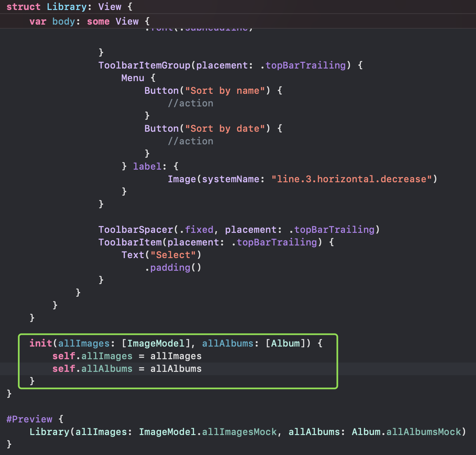Click 'Button' preceding "Sort by date"
The height and width of the screenshot is (455, 476).
click(x=162, y=128)
